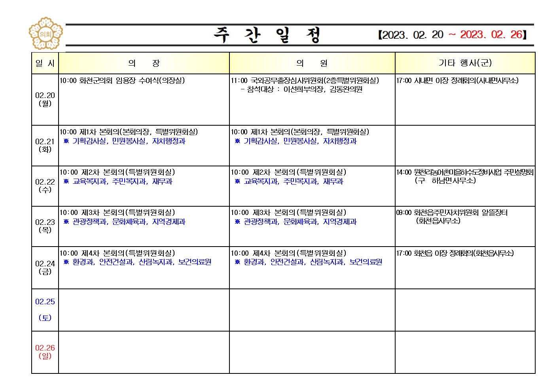Click 관광정책과 line in the 의장 column
Image resolution: width=555 pixels, height=392 pixels.
(x=124, y=222)
